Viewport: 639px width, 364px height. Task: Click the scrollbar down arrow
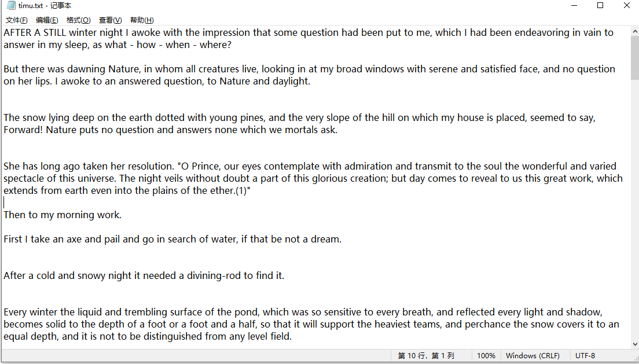[x=634, y=344]
